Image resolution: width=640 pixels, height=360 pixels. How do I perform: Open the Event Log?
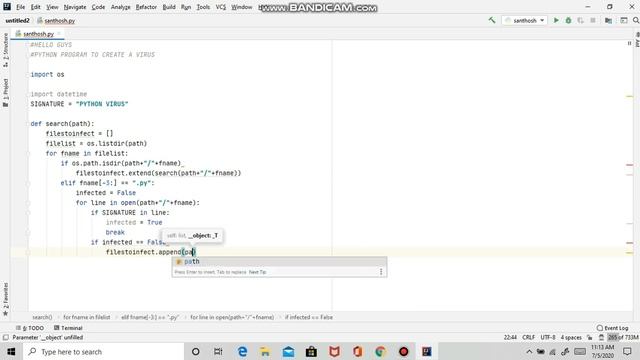(612, 328)
